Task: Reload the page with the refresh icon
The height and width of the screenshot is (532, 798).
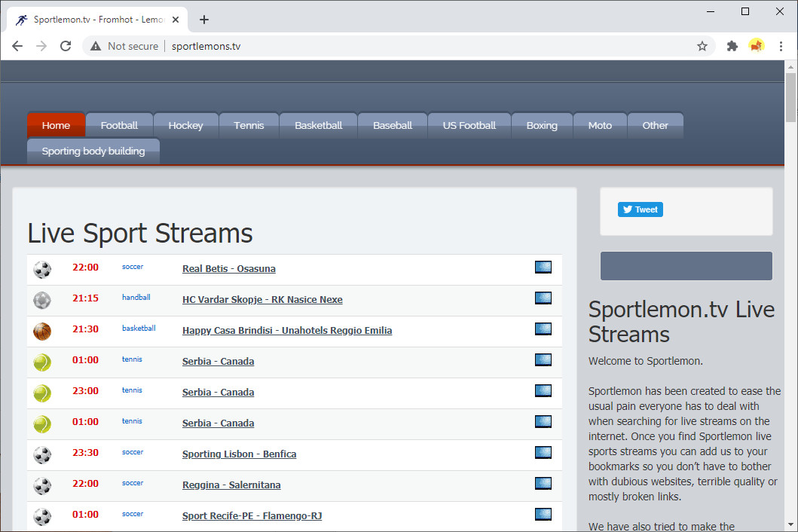Action: 66,46
